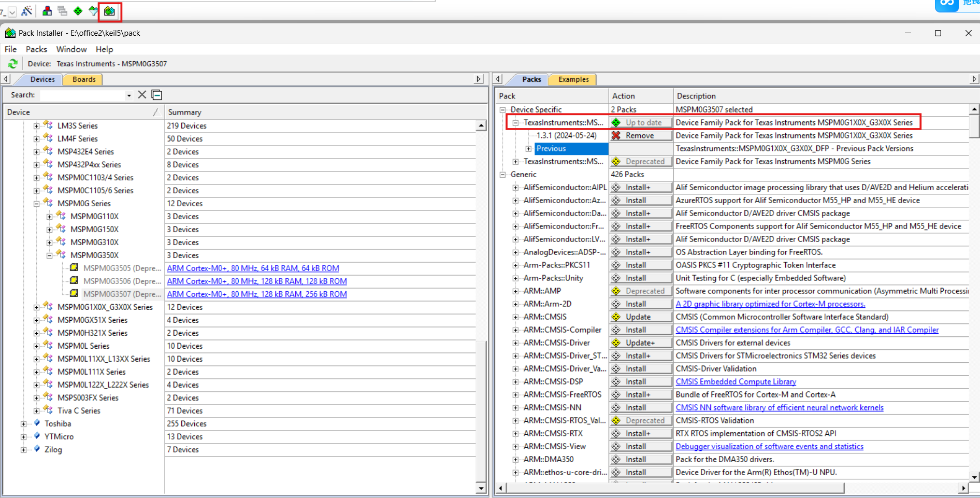The width and height of the screenshot is (980, 498).
Task: Remove pack version 1.3.1 with the Remove button
Action: click(x=641, y=135)
